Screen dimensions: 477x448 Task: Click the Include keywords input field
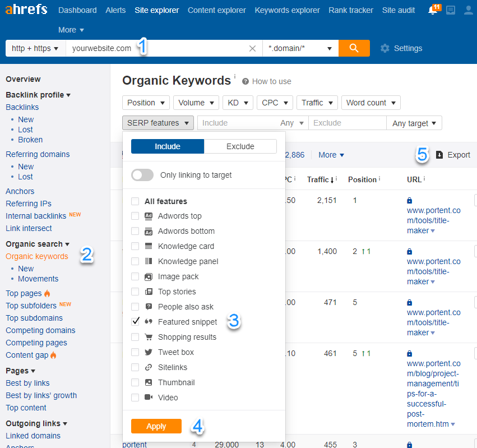click(x=237, y=123)
